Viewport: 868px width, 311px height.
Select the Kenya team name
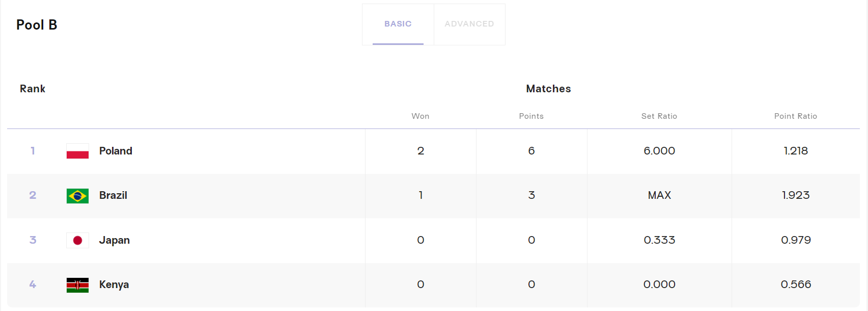click(114, 284)
